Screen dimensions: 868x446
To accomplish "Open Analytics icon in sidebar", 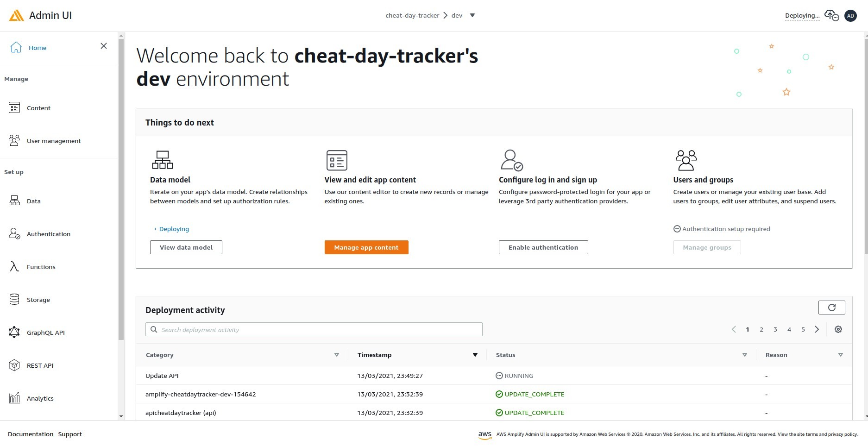I will click(14, 398).
